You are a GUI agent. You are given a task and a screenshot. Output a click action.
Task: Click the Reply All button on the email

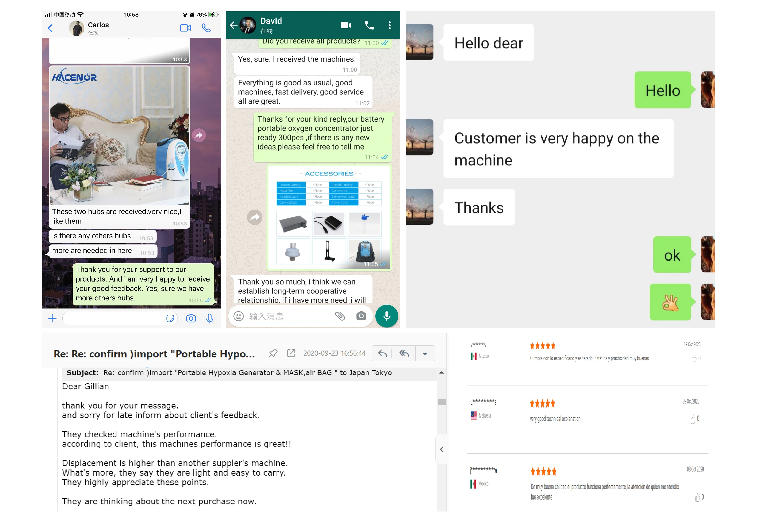coord(404,354)
